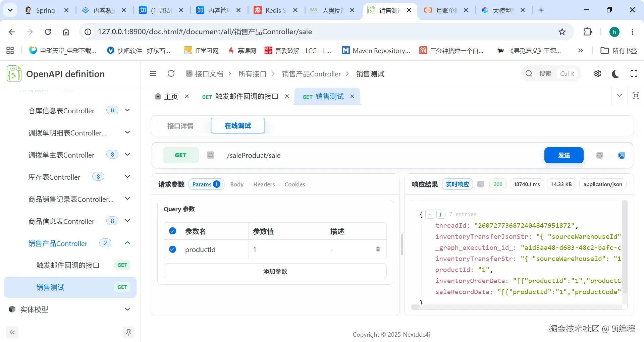Click the JSON filter function icon

point(441,214)
